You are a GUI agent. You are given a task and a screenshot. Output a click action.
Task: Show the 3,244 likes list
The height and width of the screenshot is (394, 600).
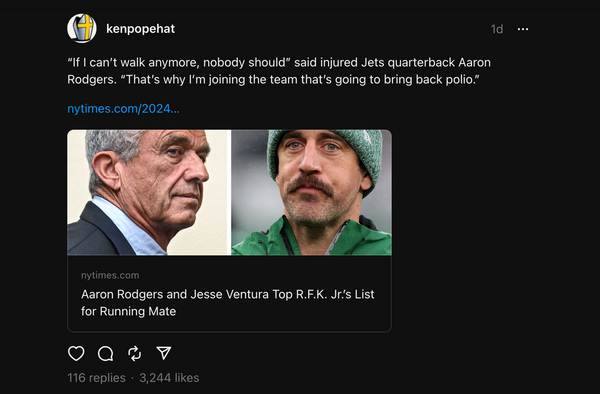point(169,378)
